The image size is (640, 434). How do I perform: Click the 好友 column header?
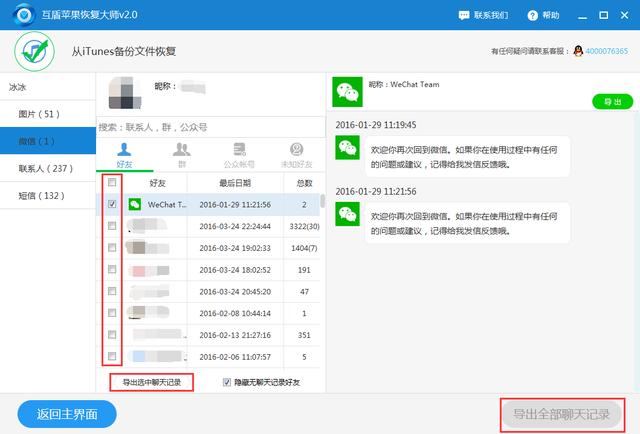(x=158, y=183)
